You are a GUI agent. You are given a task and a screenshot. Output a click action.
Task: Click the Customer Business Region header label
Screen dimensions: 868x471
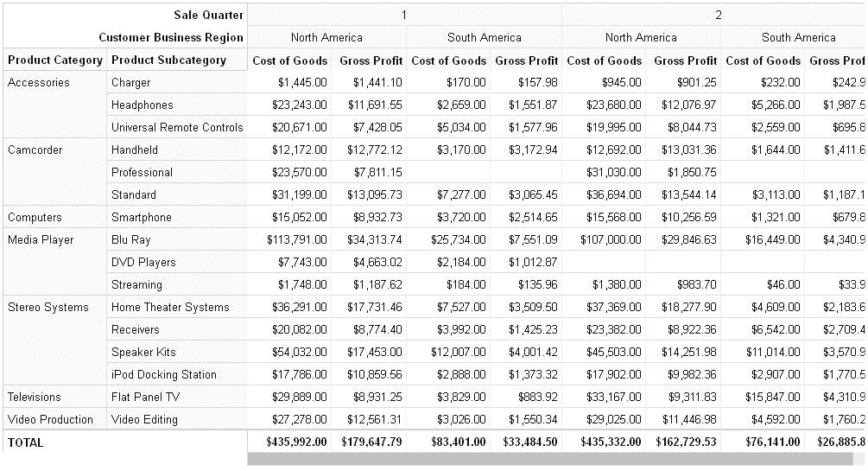tap(171, 38)
